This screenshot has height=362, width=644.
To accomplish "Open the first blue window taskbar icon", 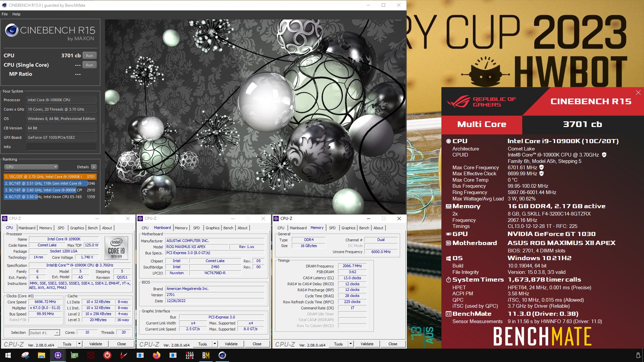I will [140, 355].
